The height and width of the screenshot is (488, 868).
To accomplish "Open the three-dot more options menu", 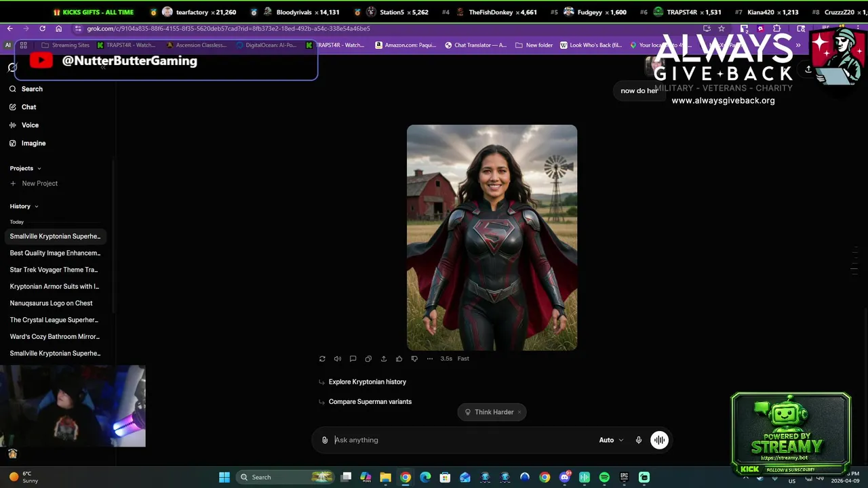I will click(x=430, y=359).
